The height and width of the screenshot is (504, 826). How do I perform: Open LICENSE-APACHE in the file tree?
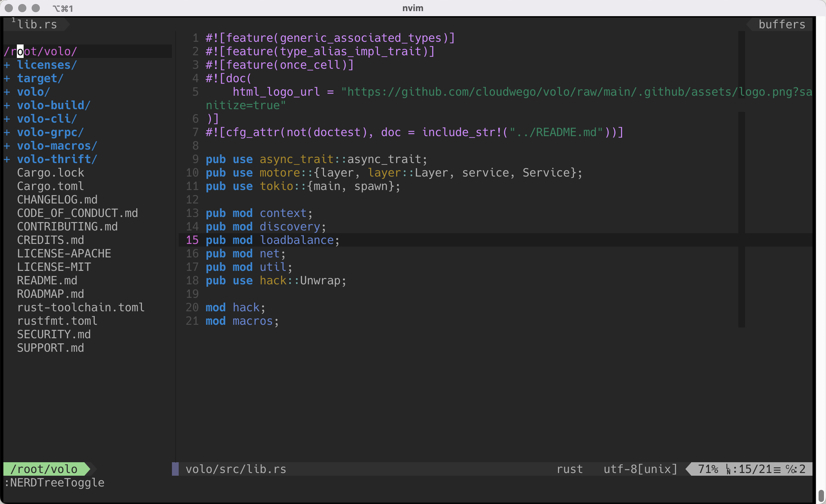pyautogui.click(x=64, y=253)
